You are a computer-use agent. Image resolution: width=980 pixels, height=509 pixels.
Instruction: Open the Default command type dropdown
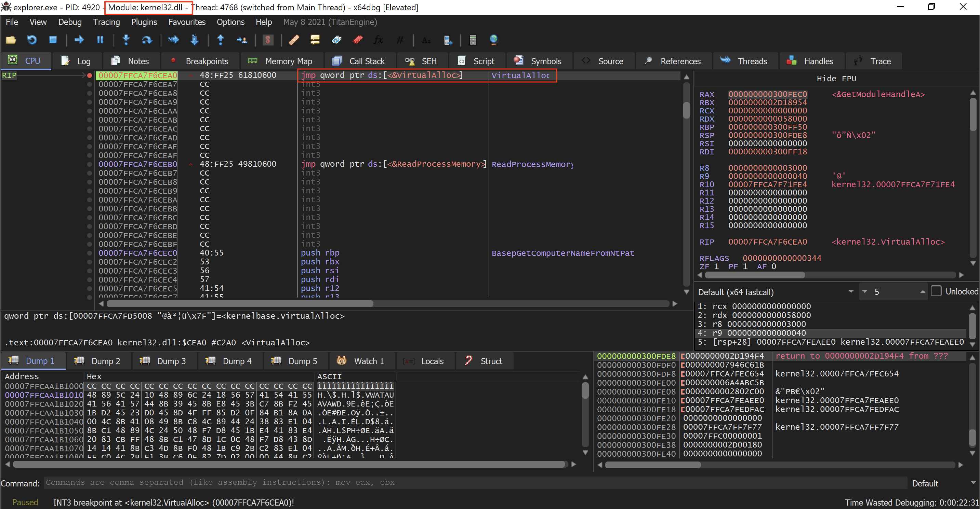[x=943, y=483]
